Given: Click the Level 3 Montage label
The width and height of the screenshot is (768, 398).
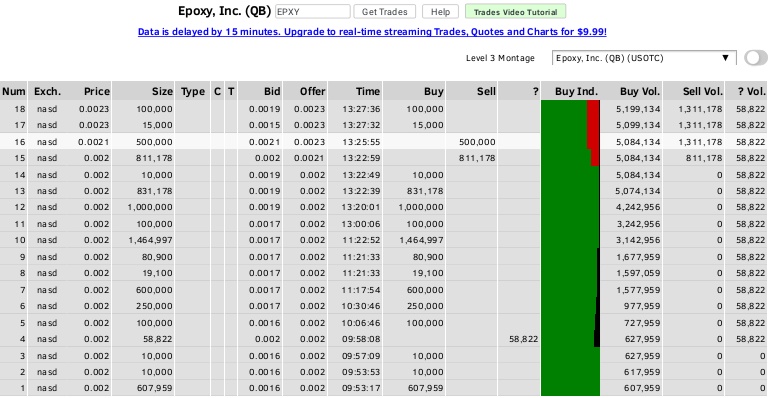Looking at the screenshot, I should (x=500, y=58).
